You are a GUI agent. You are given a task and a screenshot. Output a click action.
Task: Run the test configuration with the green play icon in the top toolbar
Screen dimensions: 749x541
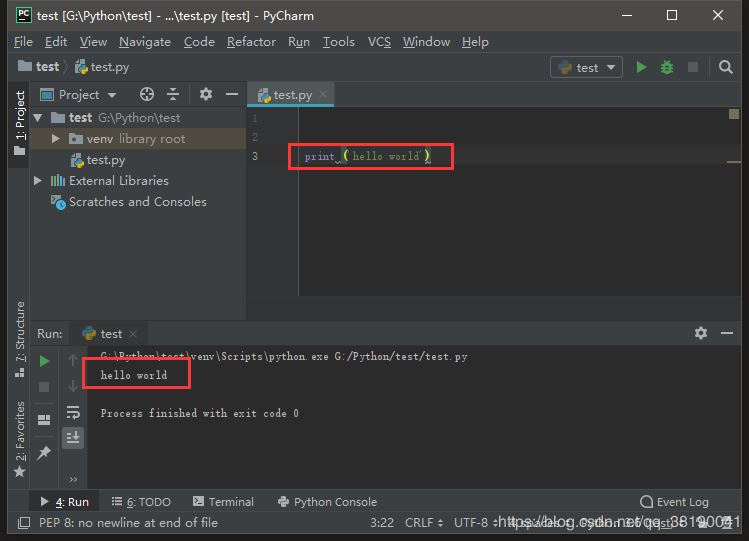[641, 67]
